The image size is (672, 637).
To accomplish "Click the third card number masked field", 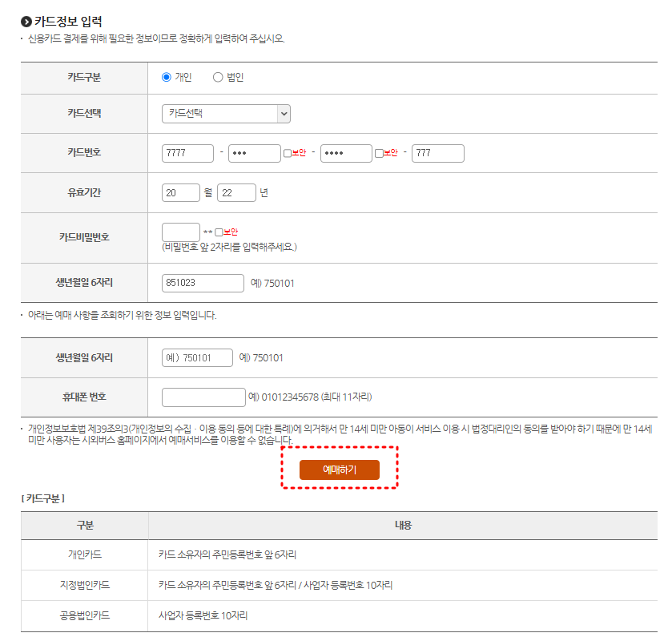I will pyautogui.click(x=346, y=153).
